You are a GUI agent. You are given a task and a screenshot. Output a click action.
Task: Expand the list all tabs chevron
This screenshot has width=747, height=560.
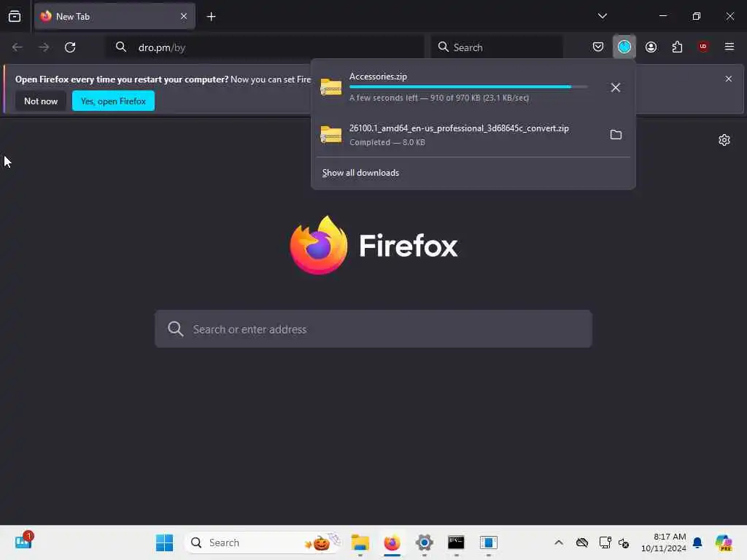pos(602,16)
